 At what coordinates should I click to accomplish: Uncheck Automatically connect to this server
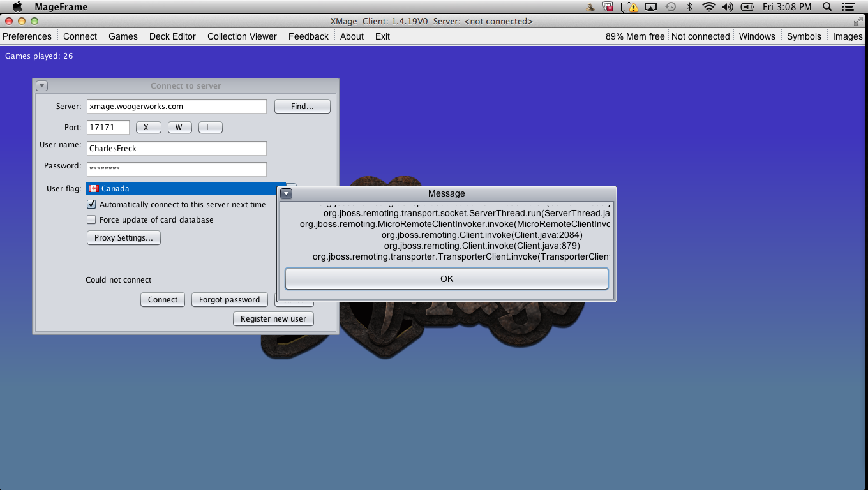tap(91, 205)
